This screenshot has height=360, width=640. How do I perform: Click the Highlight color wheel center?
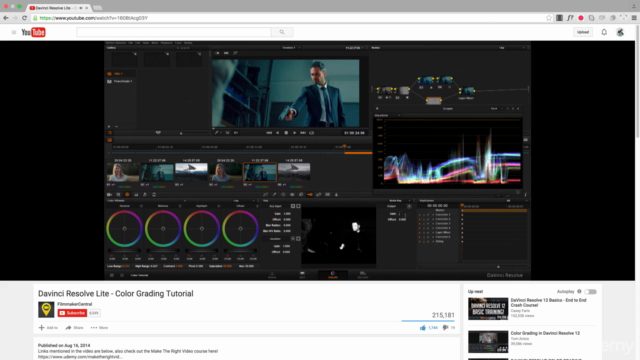point(202,229)
